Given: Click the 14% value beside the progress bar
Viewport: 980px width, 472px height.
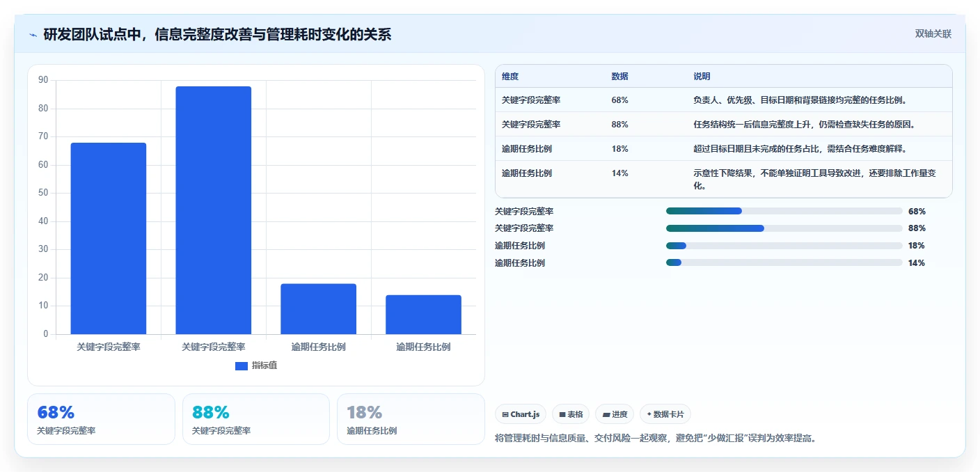Looking at the screenshot, I should [917, 262].
